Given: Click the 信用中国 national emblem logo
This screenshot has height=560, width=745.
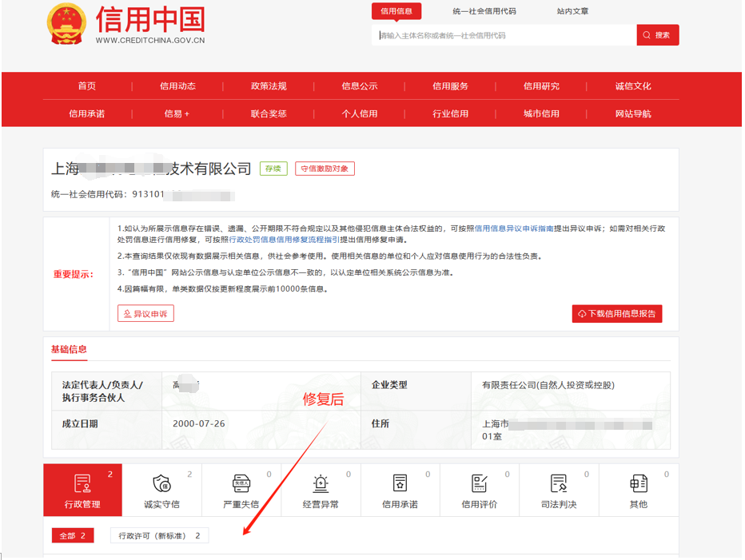Looking at the screenshot, I should 66,24.
